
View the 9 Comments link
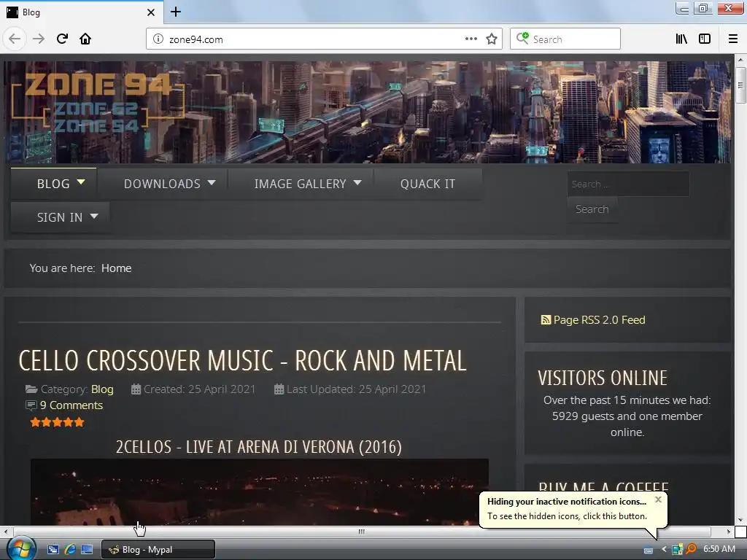(x=71, y=405)
